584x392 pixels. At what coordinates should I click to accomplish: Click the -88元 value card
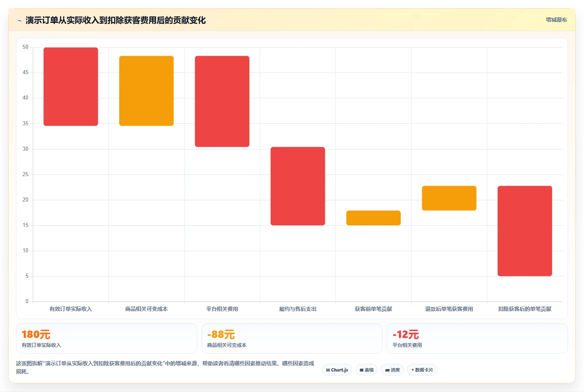(292, 338)
